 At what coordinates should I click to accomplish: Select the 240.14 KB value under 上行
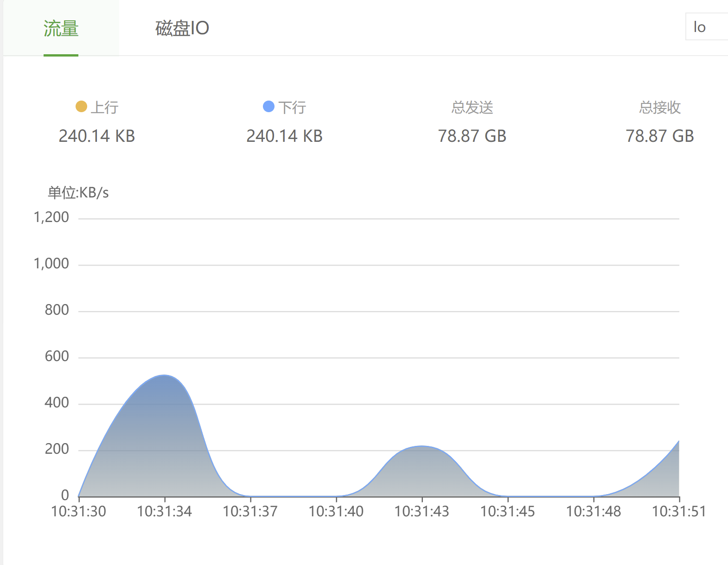[x=97, y=136]
